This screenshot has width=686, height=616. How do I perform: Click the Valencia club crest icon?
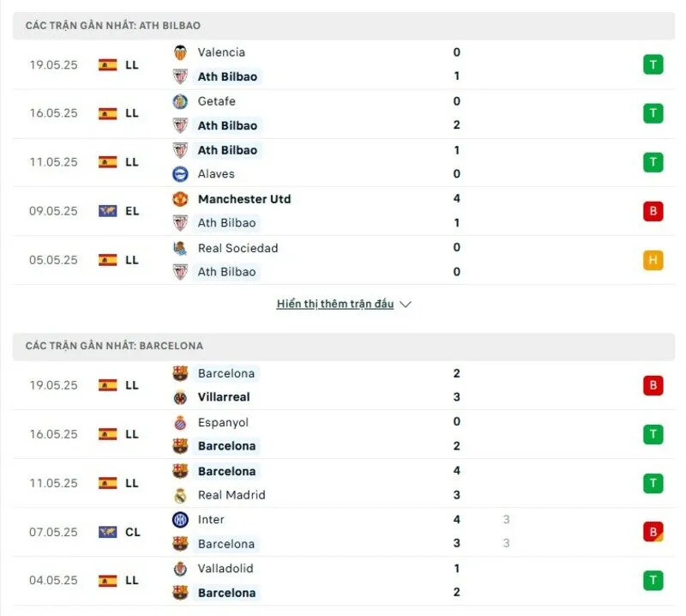(180, 52)
